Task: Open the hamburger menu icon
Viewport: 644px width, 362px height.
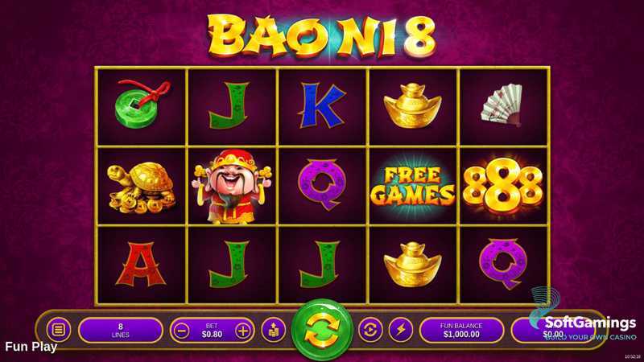Action: [58, 330]
